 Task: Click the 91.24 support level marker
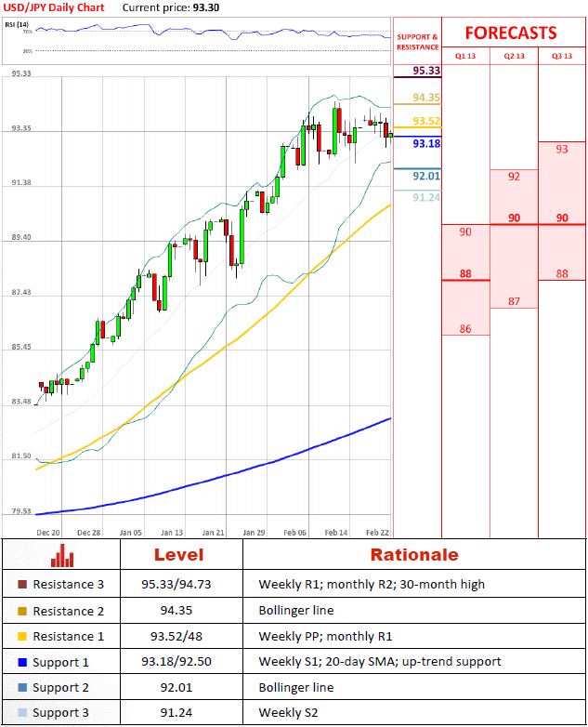coord(426,197)
